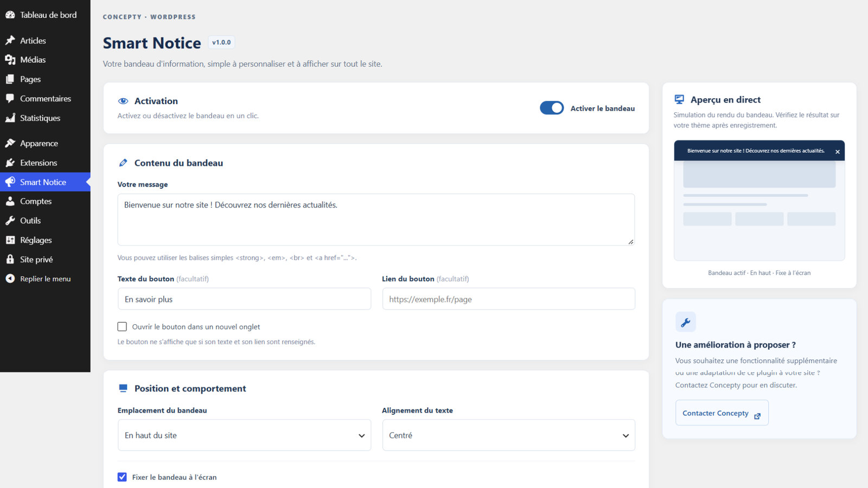Image resolution: width=868 pixels, height=488 pixels.
Task: Click the Extensions plug icon
Action: [10, 163]
